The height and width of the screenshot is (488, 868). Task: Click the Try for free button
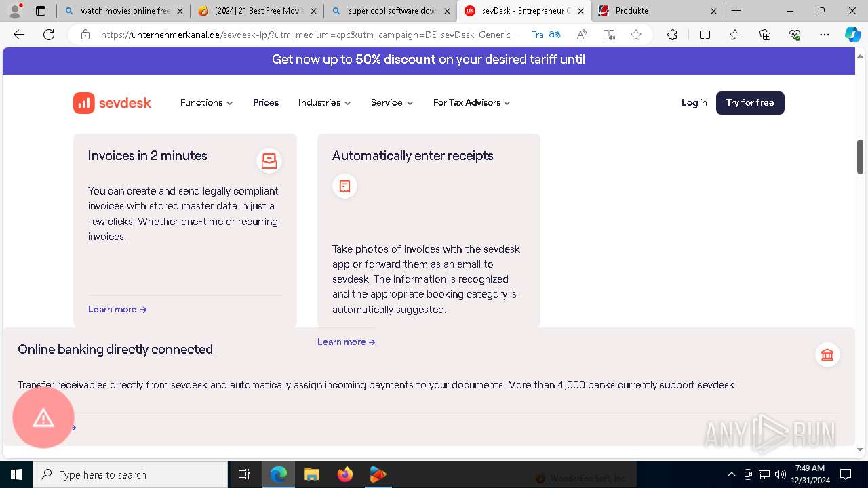[750, 103]
